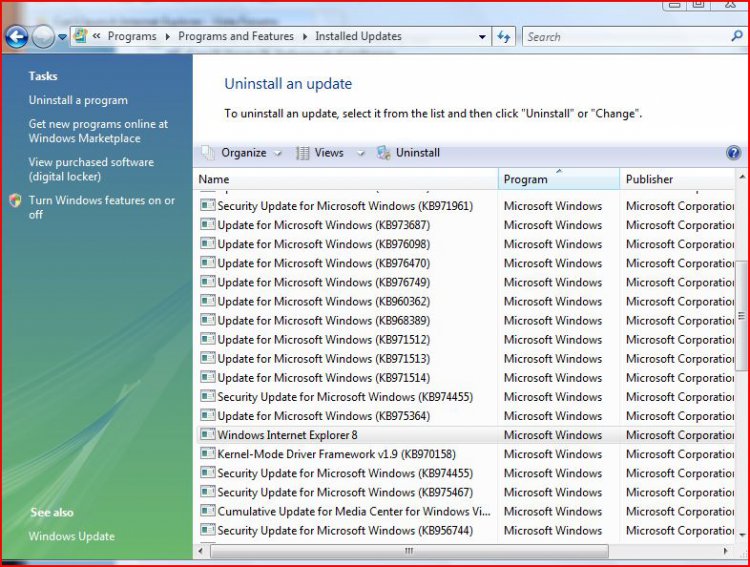Open the Organize menu

(243, 153)
